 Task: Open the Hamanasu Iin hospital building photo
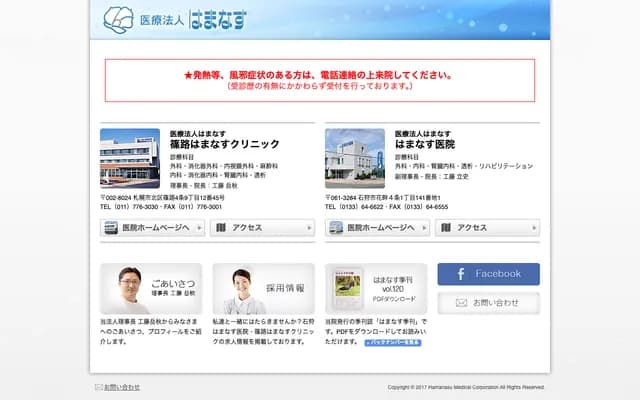point(354,157)
